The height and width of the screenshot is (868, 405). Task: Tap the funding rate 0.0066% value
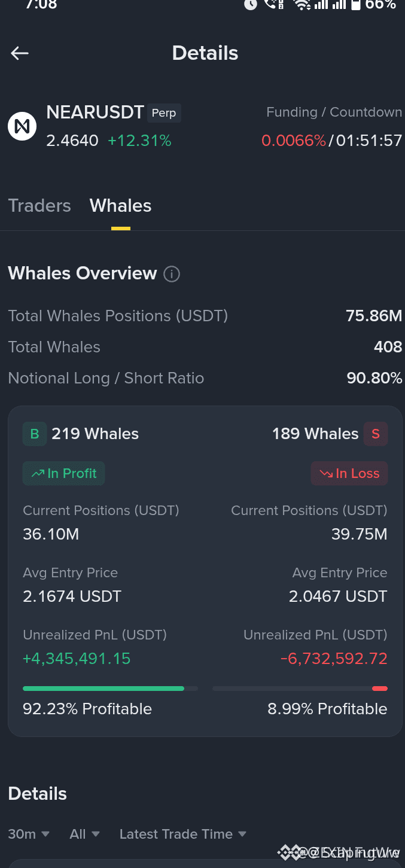294,141
